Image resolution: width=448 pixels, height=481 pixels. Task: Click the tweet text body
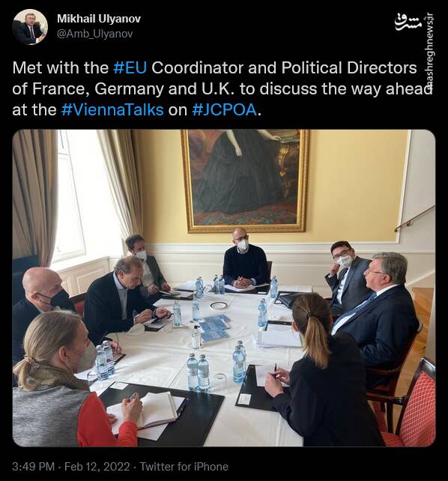pyautogui.click(x=222, y=89)
